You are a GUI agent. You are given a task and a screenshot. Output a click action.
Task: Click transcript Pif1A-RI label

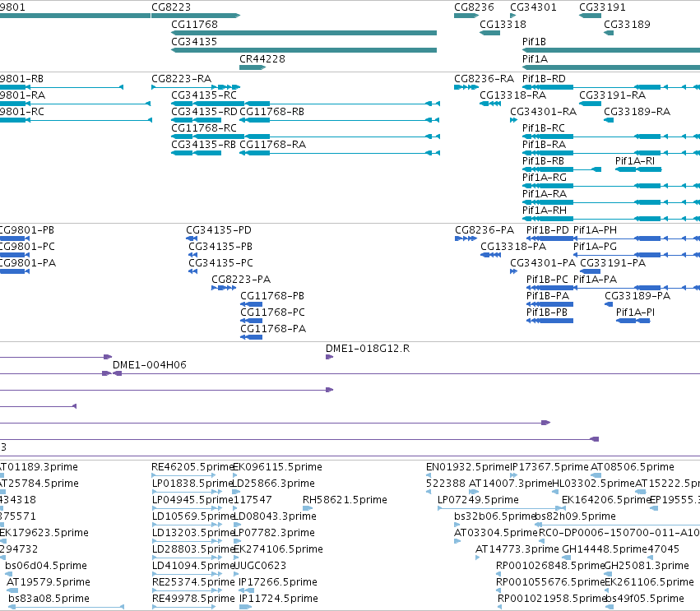(635, 161)
